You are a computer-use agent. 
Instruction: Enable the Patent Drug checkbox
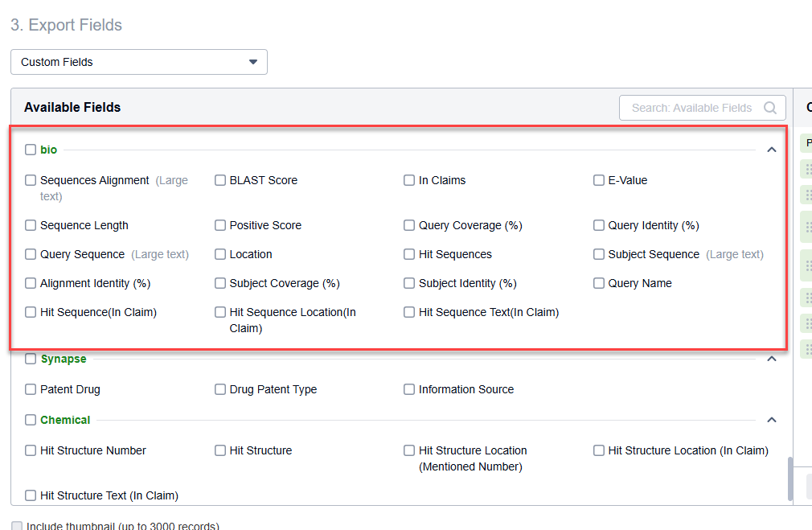31,389
